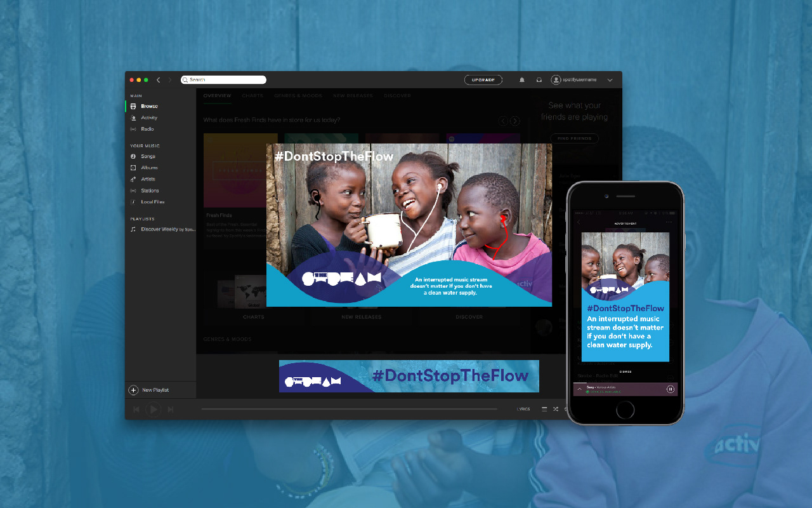Pause playback on the phone mini player
This screenshot has width=812, height=508.
coord(671,389)
